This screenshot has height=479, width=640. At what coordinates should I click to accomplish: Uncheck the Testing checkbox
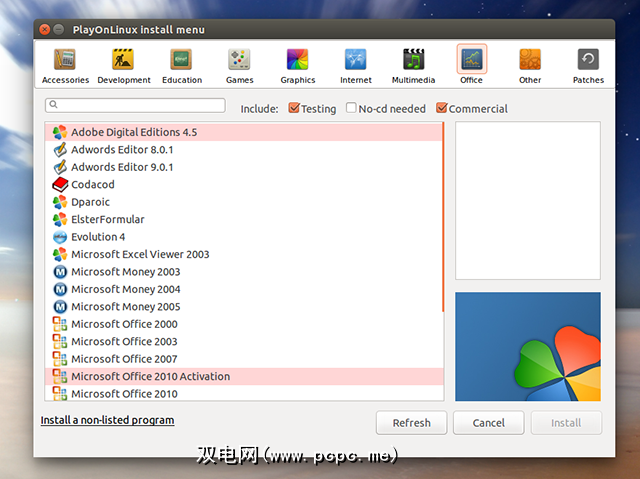[x=294, y=108]
